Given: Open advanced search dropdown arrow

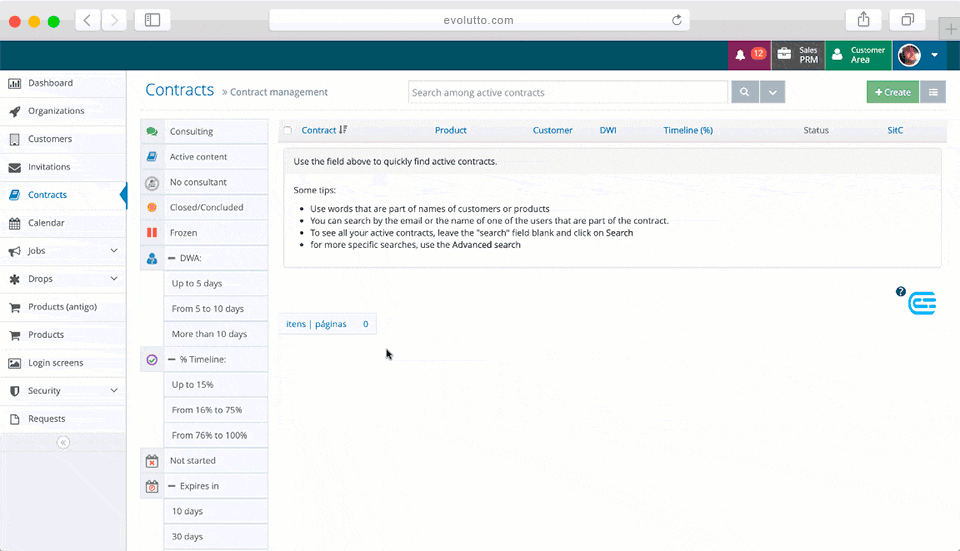Looking at the screenshot, I should point(772,92).
